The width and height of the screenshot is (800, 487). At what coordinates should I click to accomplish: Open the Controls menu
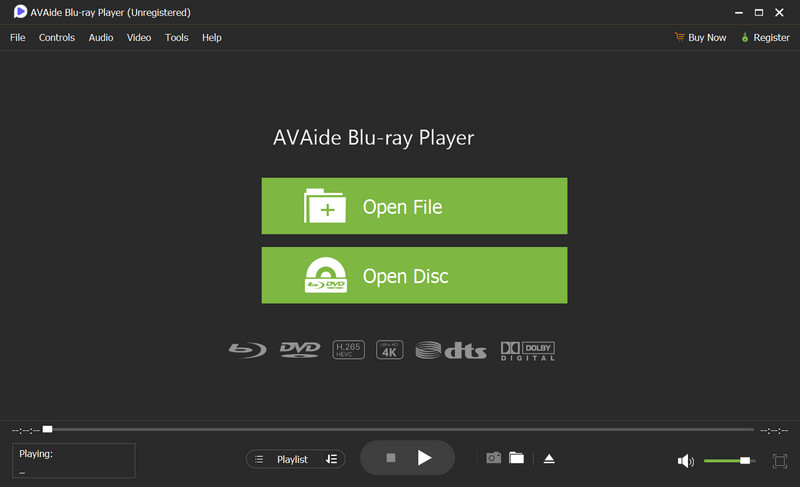click(57, 37)
